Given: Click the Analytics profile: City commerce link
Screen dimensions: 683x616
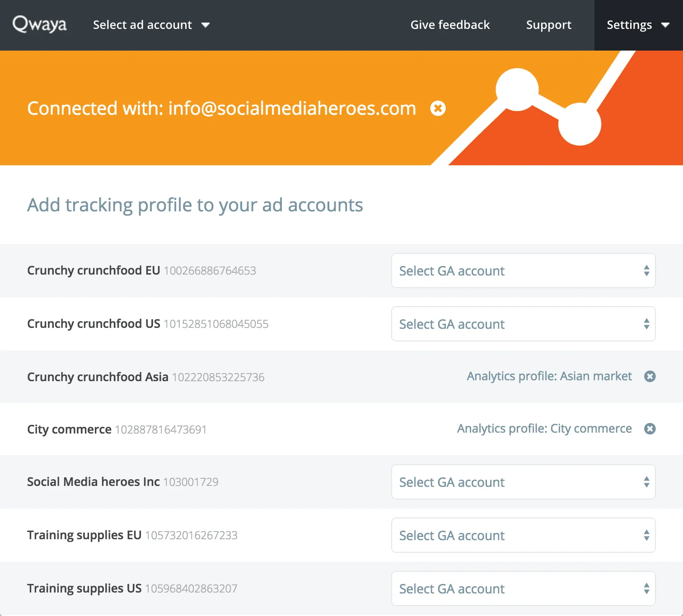Looking at the screenshot, I should click(x=544, y=429).
